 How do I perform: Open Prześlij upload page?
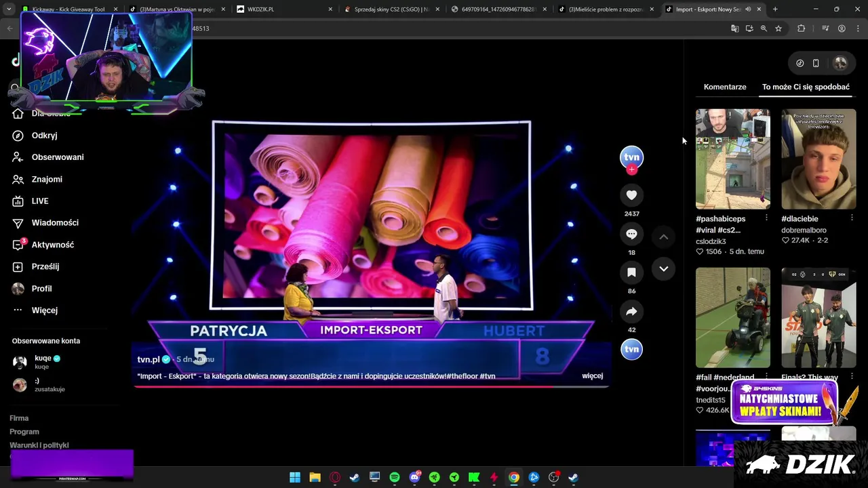point(35,266)
